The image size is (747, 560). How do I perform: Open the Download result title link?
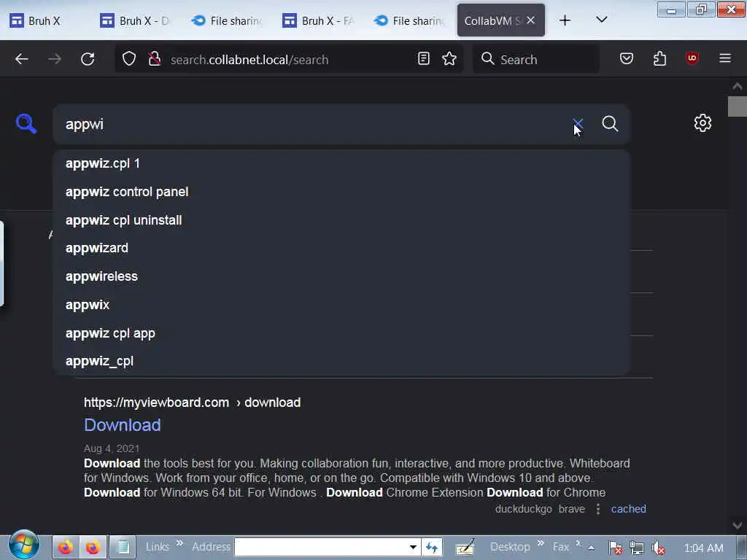click(123, 425)
